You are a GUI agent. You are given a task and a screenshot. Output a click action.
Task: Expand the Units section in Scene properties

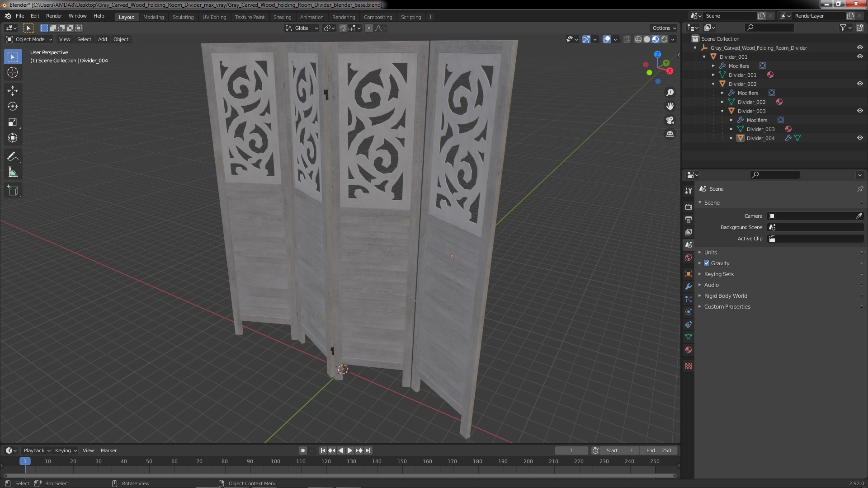point(710,252)
